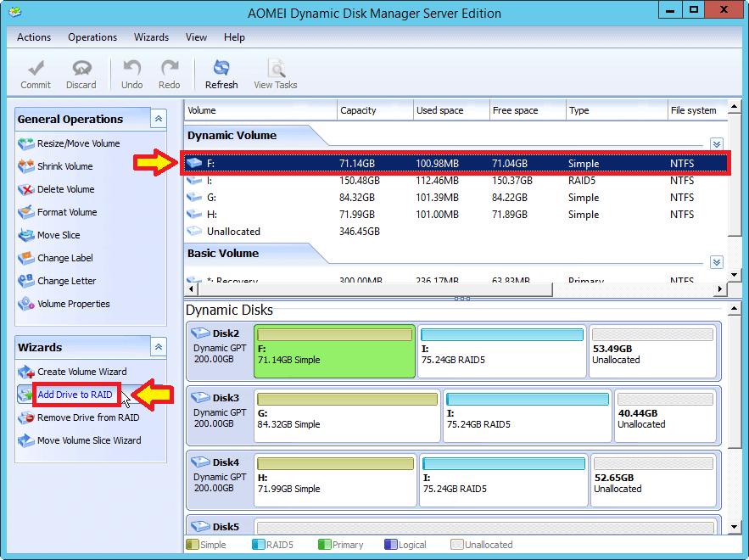Open the Operations menu
Screen dimensions: 749x560
click(x=92, y=37)
